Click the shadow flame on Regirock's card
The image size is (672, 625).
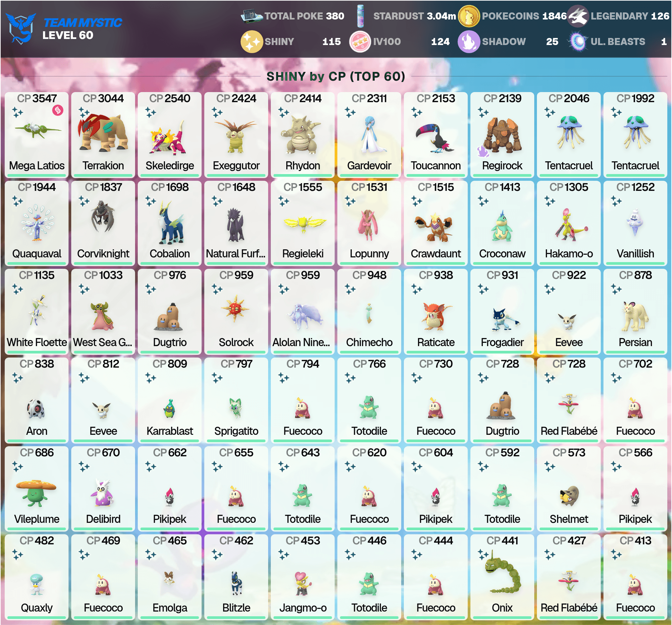coord(483,151)
